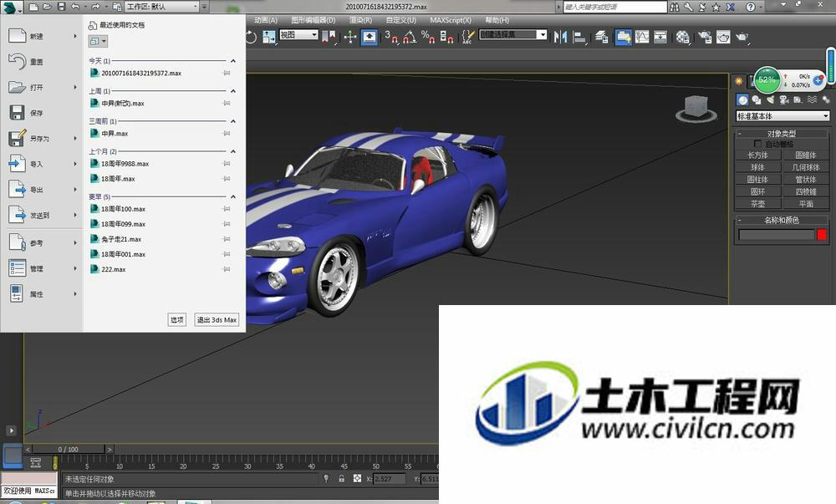
Task: Toggle the absolute transform mode icon left of the X field
Action: pos(357,478)
